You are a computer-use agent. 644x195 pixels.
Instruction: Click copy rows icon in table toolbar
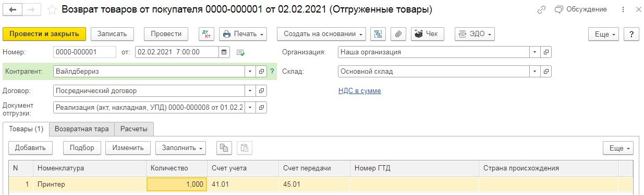pos(224,148)
